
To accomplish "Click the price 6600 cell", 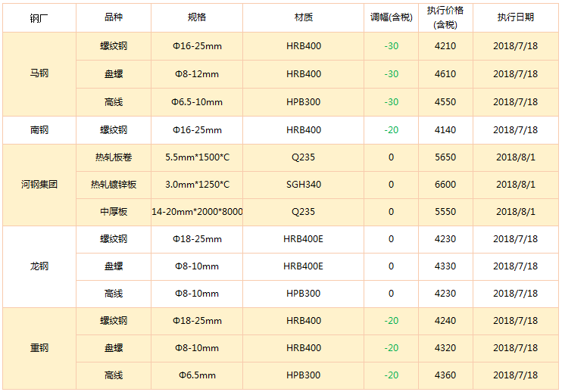I will click(x=445, y=185).
